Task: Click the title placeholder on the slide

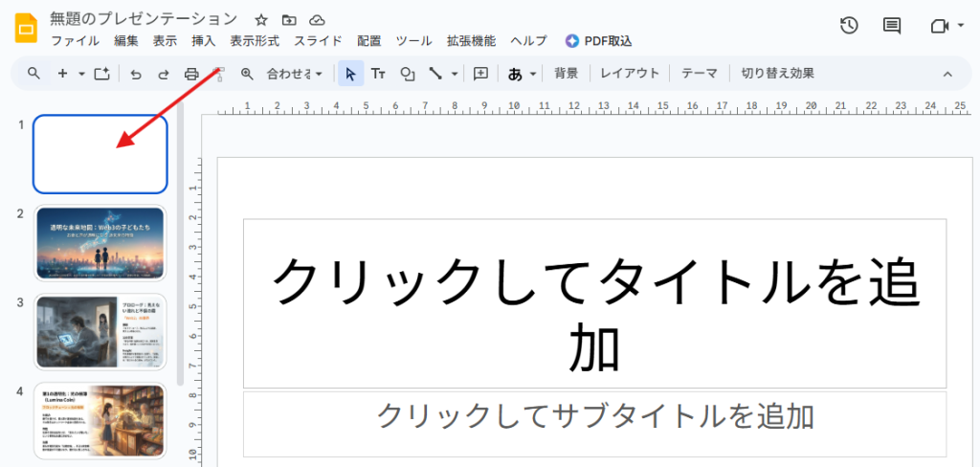Action: pyautogui.click(x=594, y=303)
